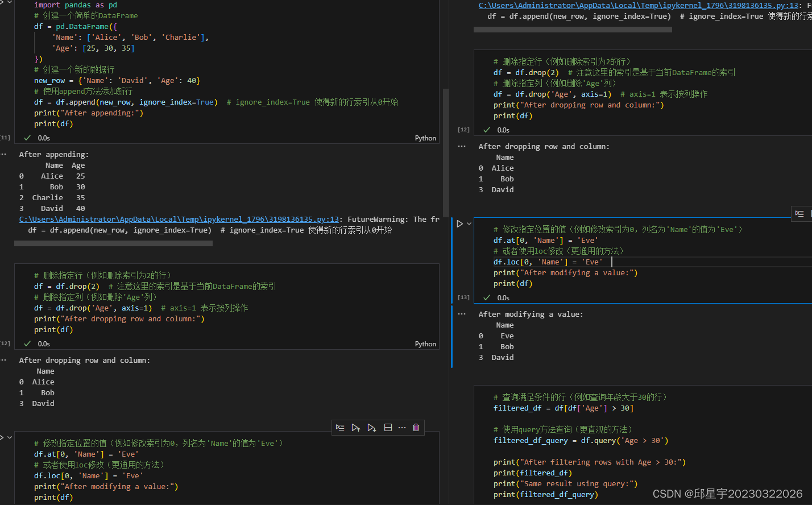Click execution count [11] in left panel

(5, 138)
